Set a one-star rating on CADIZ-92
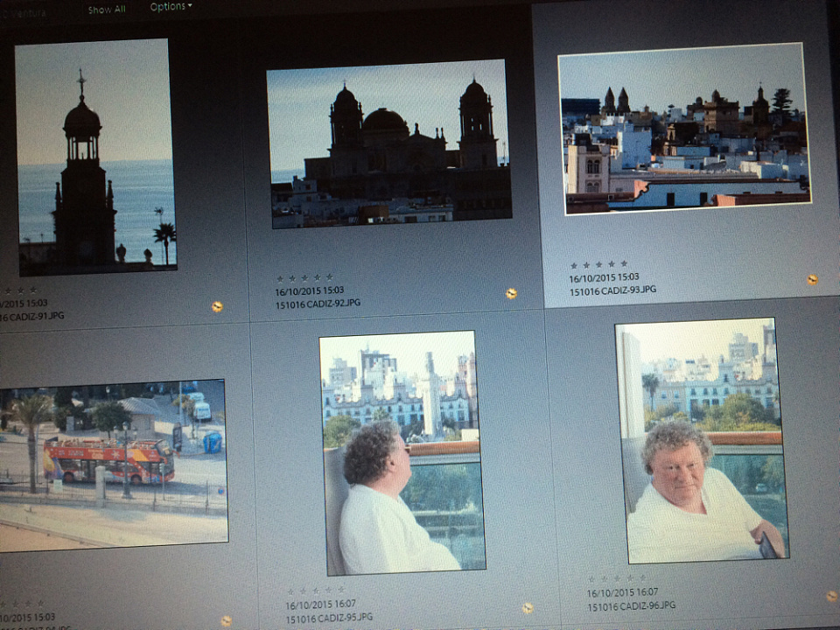 tap(280, 278)
